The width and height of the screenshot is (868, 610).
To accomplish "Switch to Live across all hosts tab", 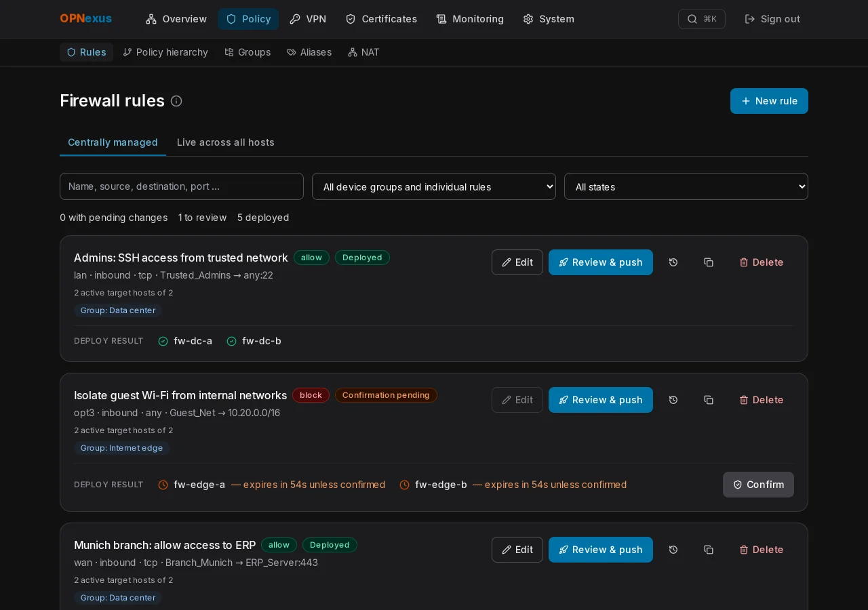I will click(x=226, y=142).
